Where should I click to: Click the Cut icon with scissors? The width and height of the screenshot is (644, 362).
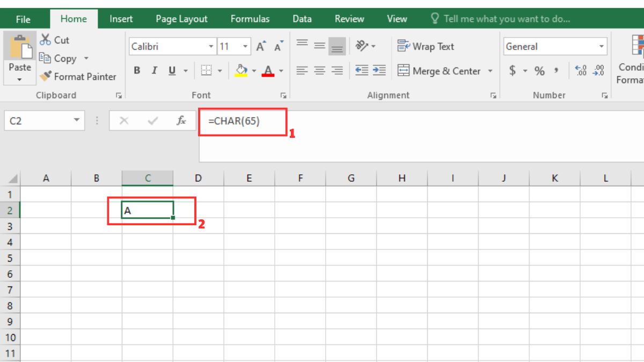click(x=46, y=40)
